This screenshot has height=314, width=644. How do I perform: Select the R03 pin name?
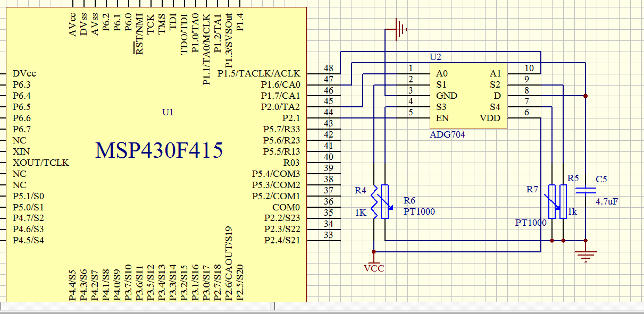(292, 163)
